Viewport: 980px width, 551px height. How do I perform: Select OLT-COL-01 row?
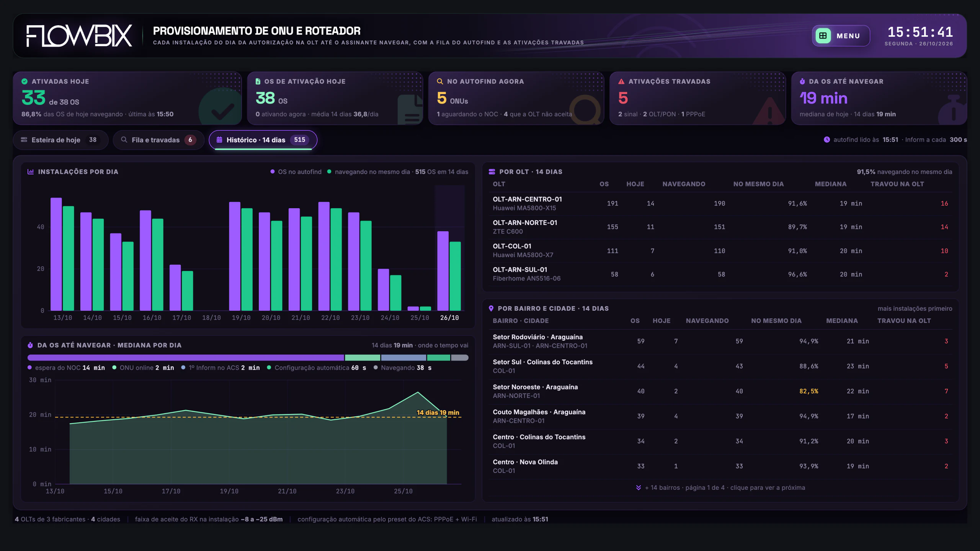point(720,251)
